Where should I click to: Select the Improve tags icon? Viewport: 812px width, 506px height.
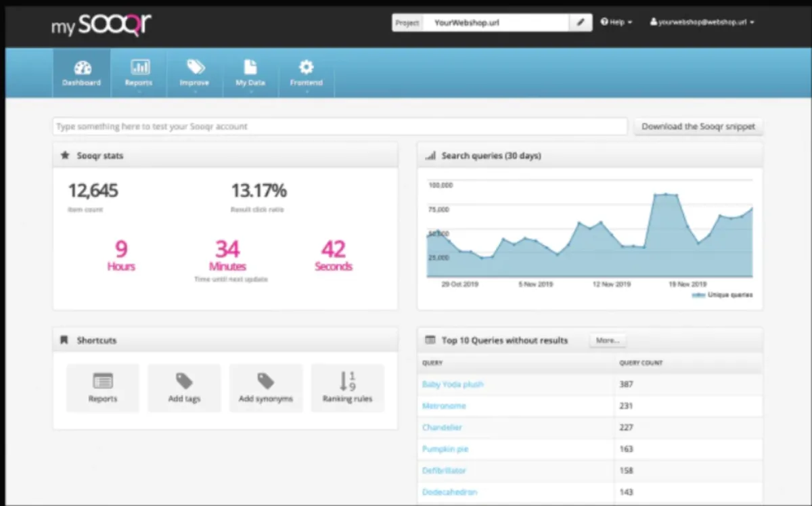195,68
